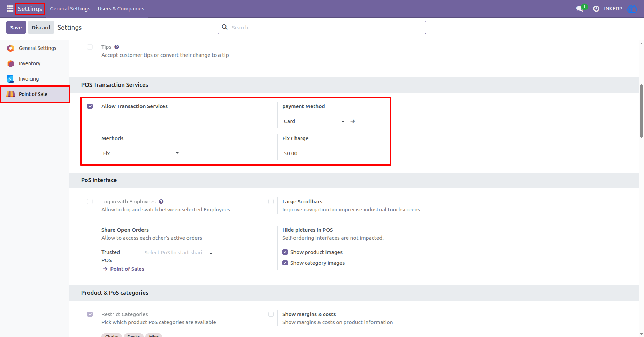Open the Methods Fix dropdown

pos(140,153)
